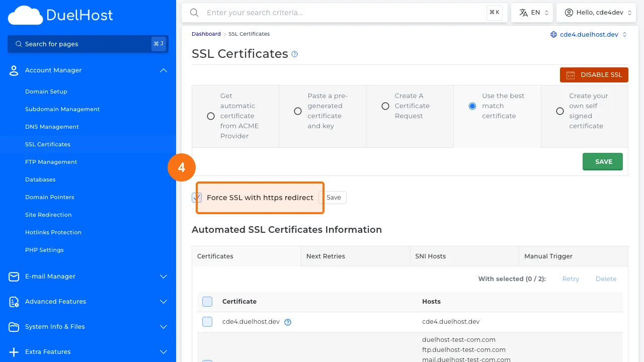Toggle the Force SSL with https redirect checkbox
The height and width of the screenshot is (362, 644).
[x=196, y=198]
